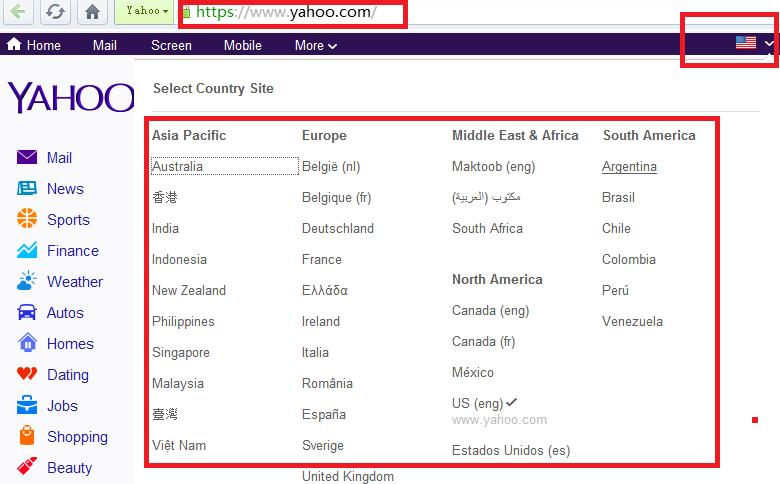Image resolution: width=780 pixels, height=484 pixels.
Task: Expand the More menu
Action: click(x=315, y=45)
